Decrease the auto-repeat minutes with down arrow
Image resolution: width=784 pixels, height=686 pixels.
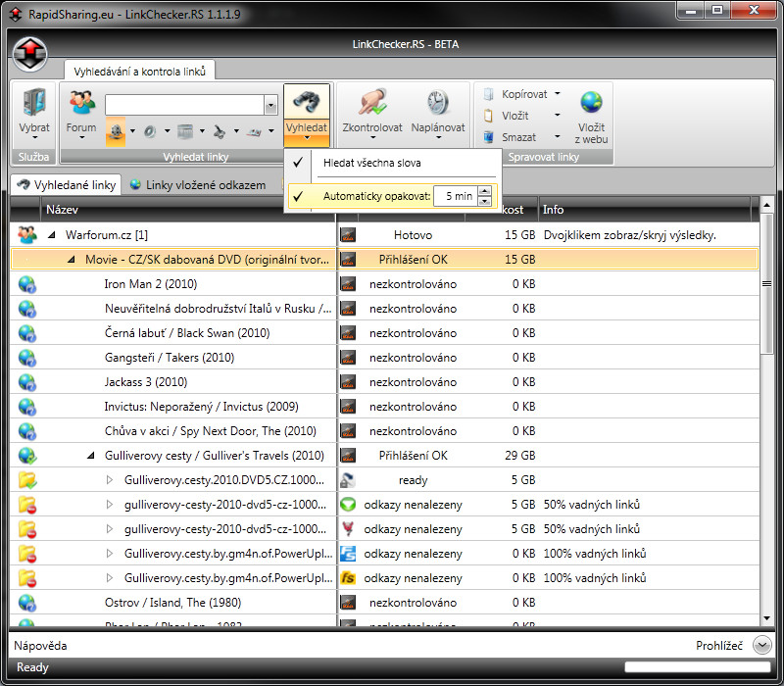(x=484, y=201)
